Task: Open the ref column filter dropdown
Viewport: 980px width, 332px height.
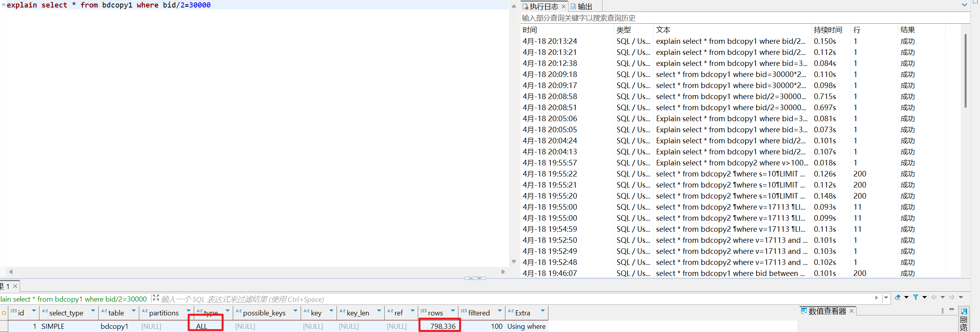Action: tap(413, 311)
